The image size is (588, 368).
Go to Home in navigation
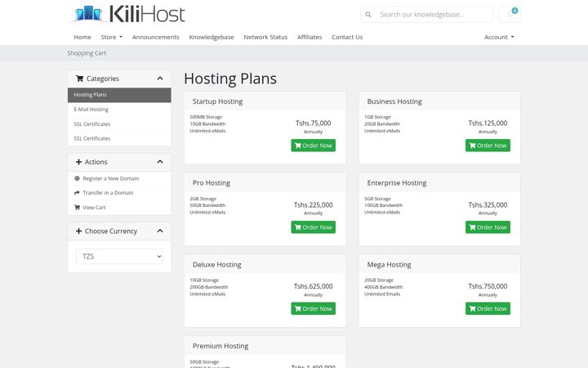82,37
